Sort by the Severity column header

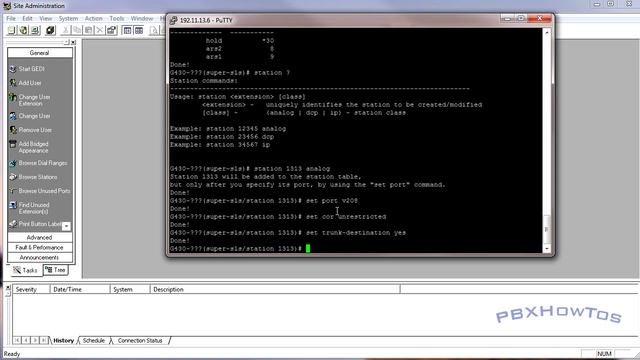point(31,289)
